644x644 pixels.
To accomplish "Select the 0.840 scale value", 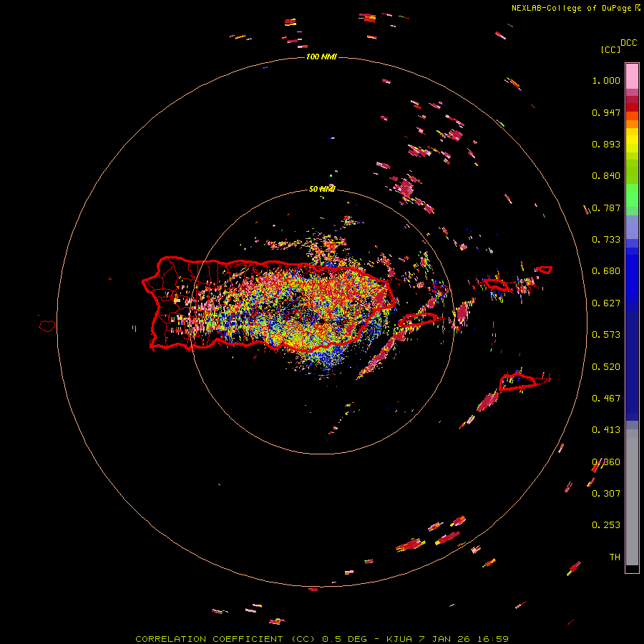I will click(606, 176).
